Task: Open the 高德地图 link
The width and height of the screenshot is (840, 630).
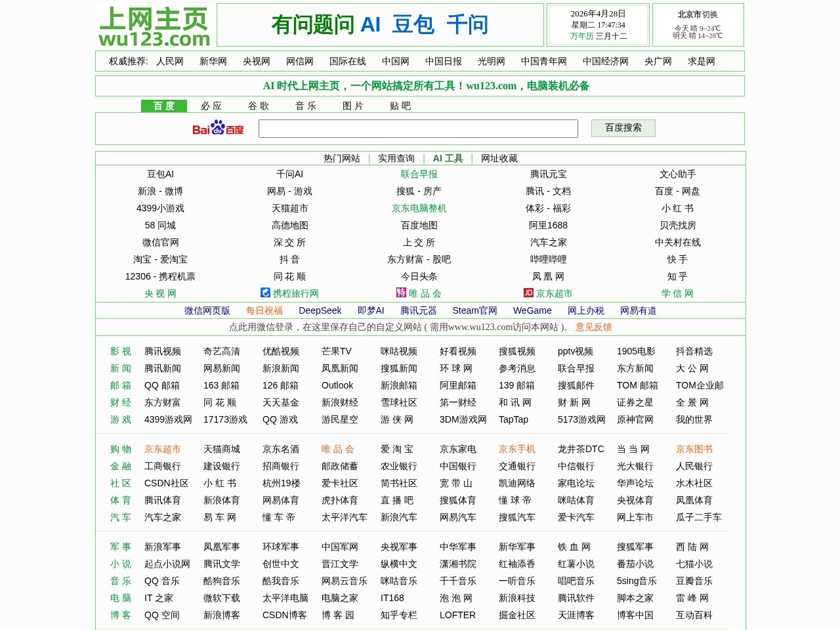Action: click(290, 225)
